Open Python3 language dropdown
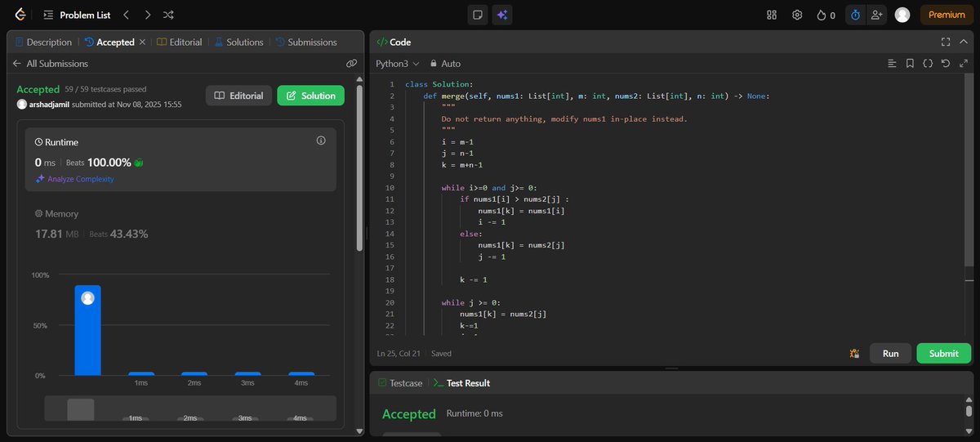Image resolution: width=980 pixels, height=442 pixels. click(397, 63)
